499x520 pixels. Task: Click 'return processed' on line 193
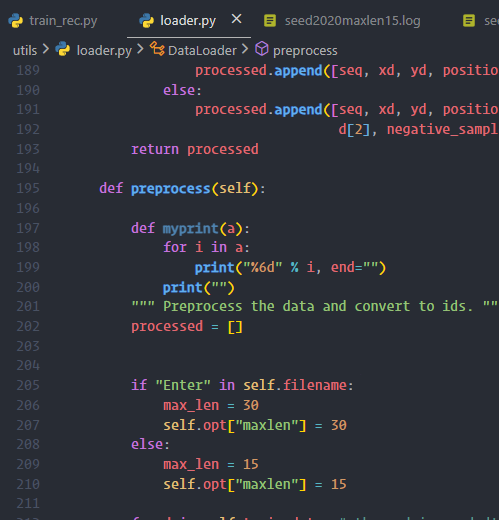195,149
